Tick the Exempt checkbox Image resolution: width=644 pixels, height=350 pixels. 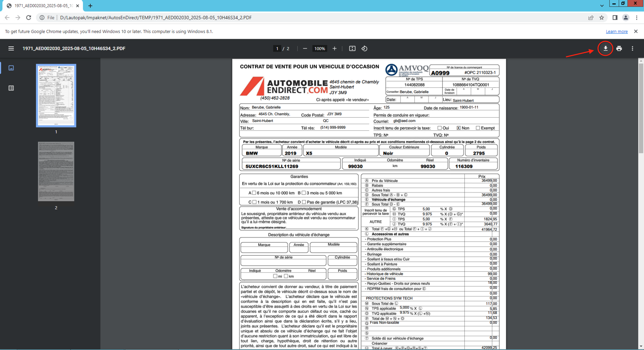point(478,128)
